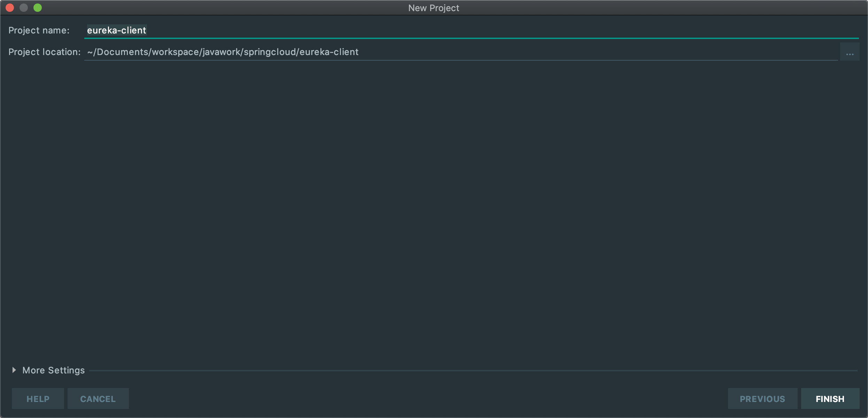Click the gray minimize window button
The image size is (868, 418).
[x=24, y=8]
